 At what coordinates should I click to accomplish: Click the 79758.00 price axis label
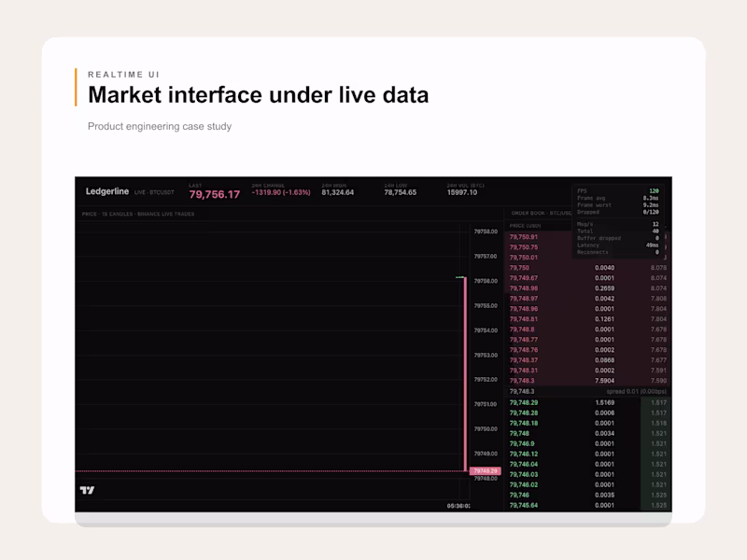pos(486,231)
